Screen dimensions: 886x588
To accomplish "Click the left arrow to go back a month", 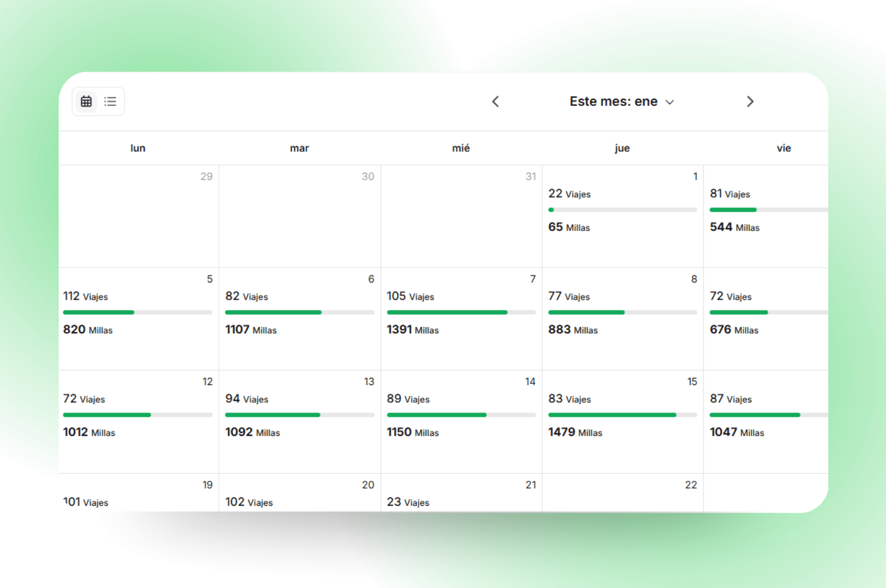I will click(x=495, y=101).
